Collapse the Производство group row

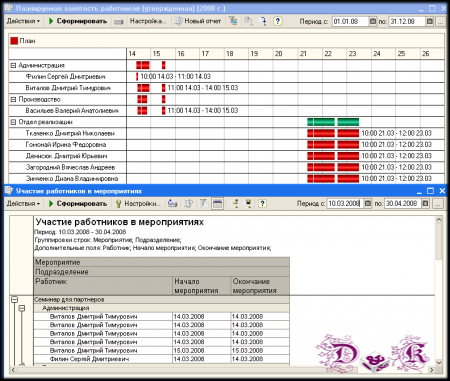tap(13, 99)
